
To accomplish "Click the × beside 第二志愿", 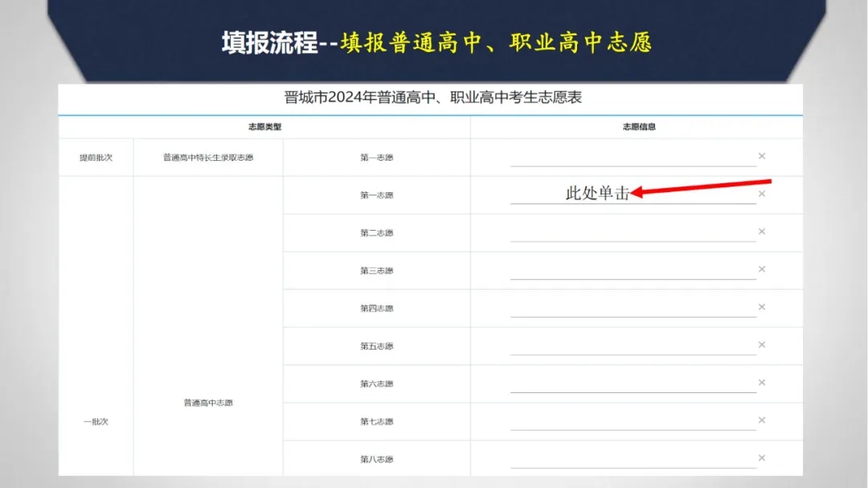I will pyautogui.click(x=761, y=232).
